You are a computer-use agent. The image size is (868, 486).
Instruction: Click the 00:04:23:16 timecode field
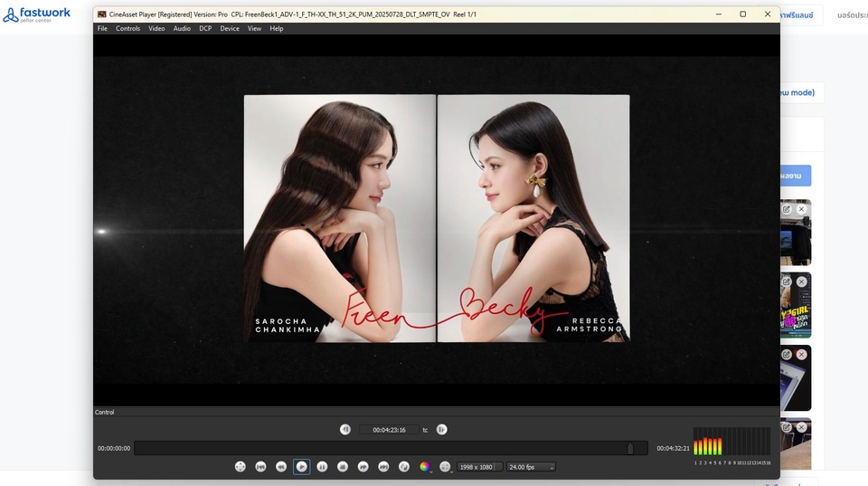(389, 430)
